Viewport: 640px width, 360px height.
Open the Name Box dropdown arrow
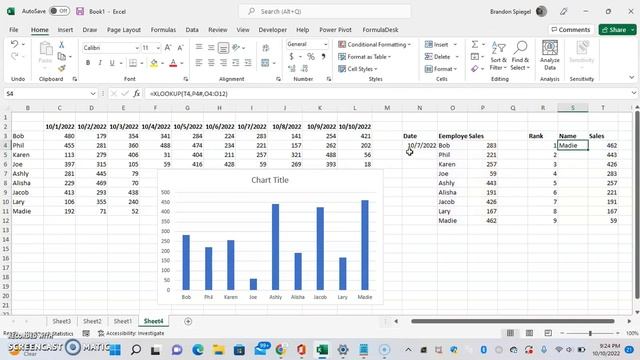pos(93,93)
